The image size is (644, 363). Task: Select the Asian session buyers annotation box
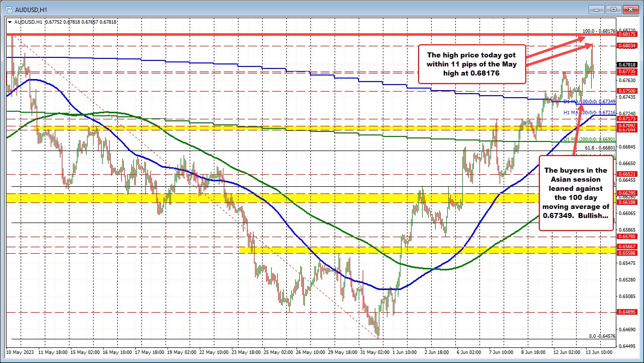[x=575, y=193]
